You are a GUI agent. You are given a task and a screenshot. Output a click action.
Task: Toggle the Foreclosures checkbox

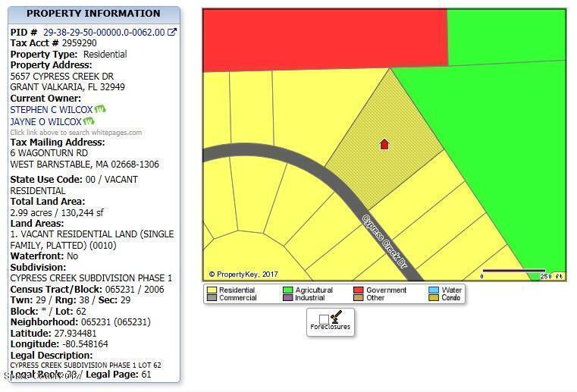pos(324,319)
